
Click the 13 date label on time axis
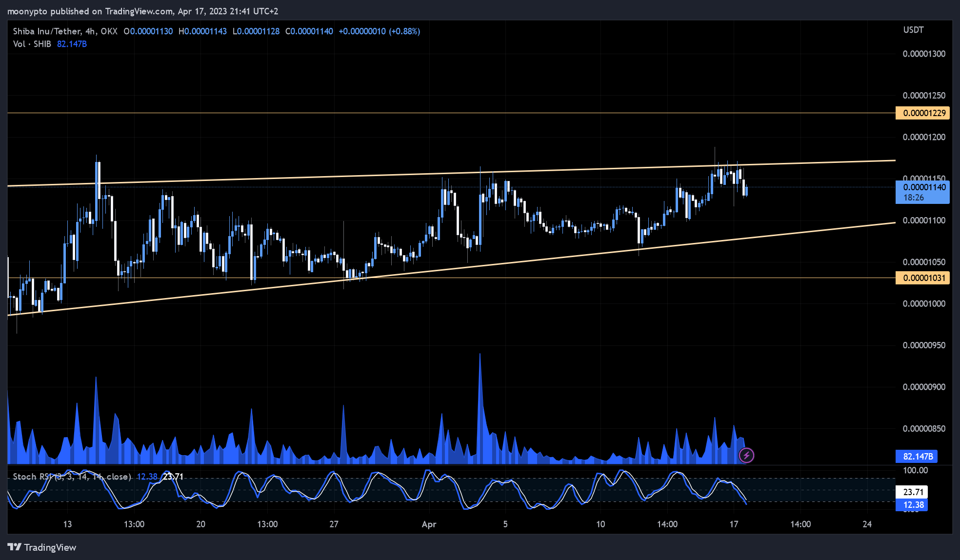click(x=67, y=524)
